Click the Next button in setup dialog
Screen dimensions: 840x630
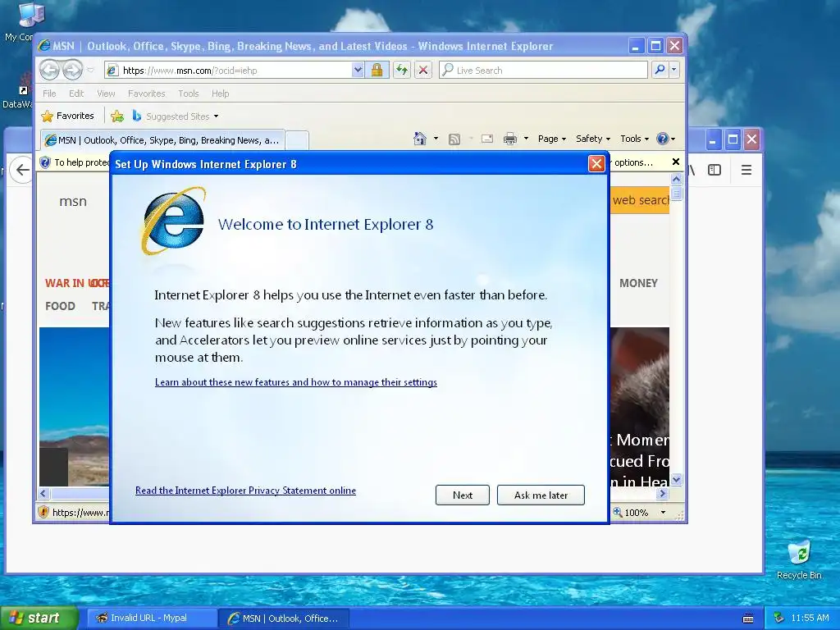[463, 495]
